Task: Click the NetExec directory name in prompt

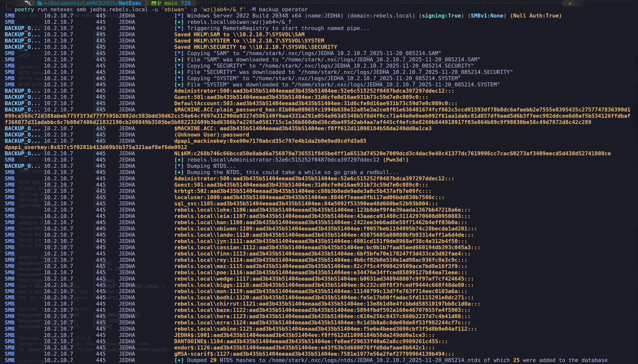Action: pos(130,3)
